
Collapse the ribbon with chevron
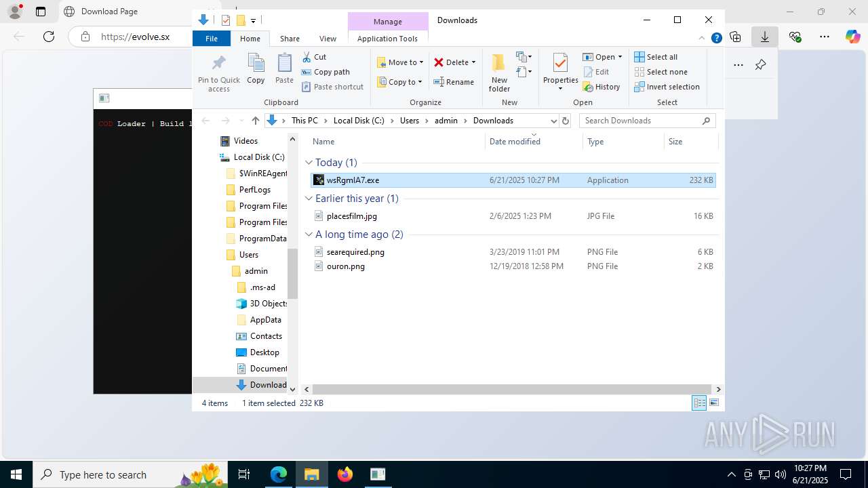[702, 39]
